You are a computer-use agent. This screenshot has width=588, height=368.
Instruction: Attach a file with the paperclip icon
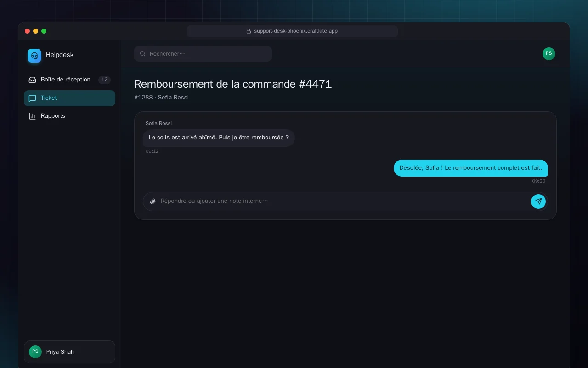[153, 201]
